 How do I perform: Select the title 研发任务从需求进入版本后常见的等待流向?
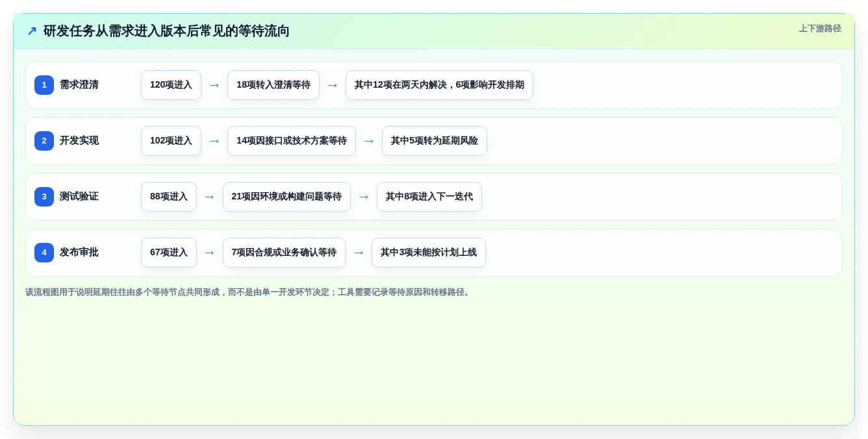click(166, 31)
